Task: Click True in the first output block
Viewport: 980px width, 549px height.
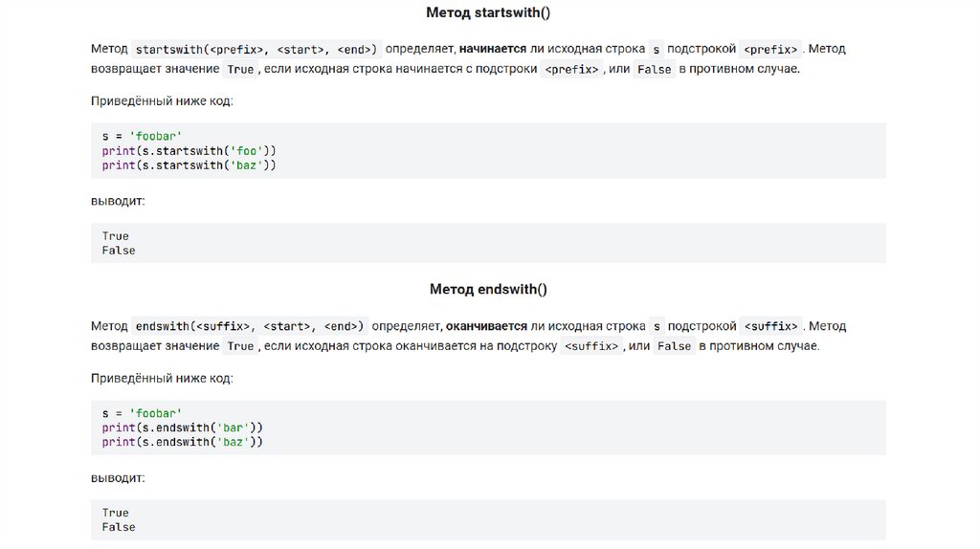Action: tap(115, 236)
